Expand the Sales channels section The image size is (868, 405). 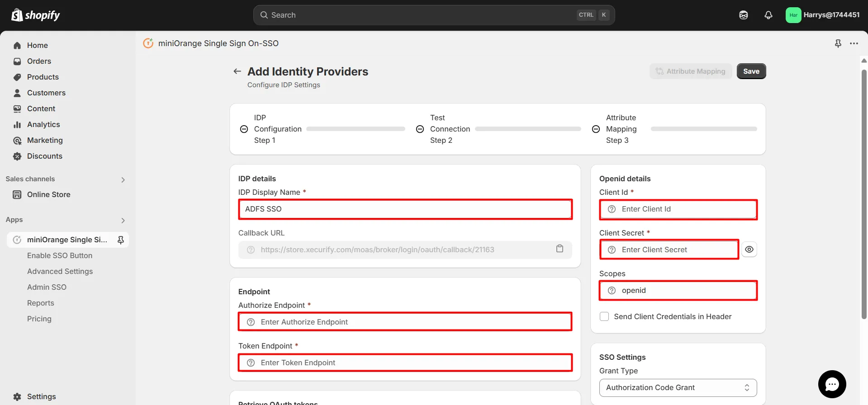click(123, 179)
